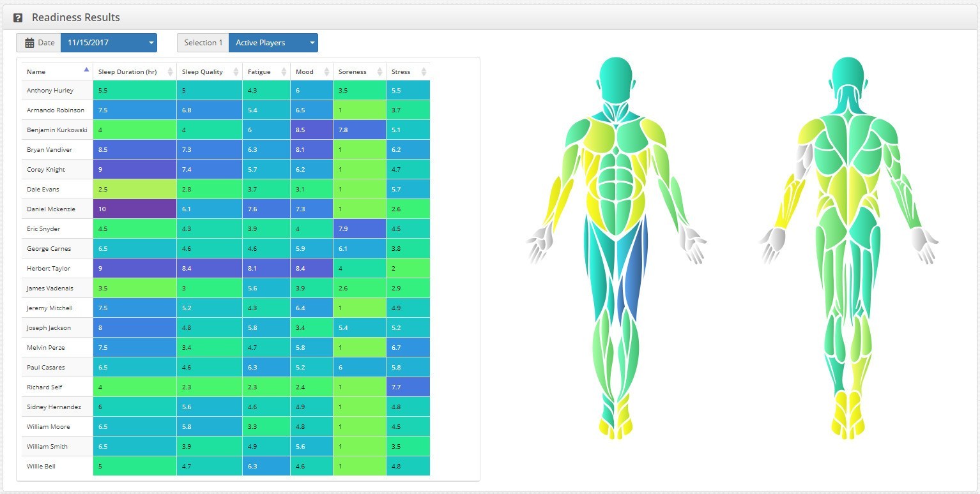Image resolution: width=980 pixels, height=494 pixels.
Task: Sort by Sleep Duration column arrows
Action: tap(170, 72)
